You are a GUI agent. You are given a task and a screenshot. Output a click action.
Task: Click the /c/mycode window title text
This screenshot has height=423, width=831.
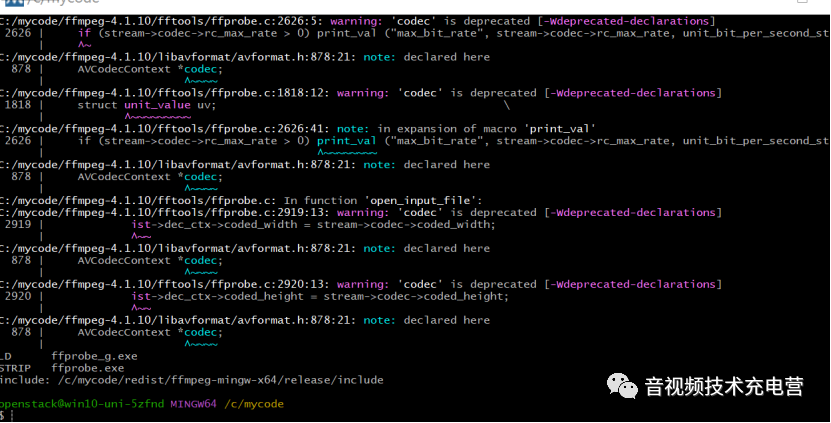[50, 4]
